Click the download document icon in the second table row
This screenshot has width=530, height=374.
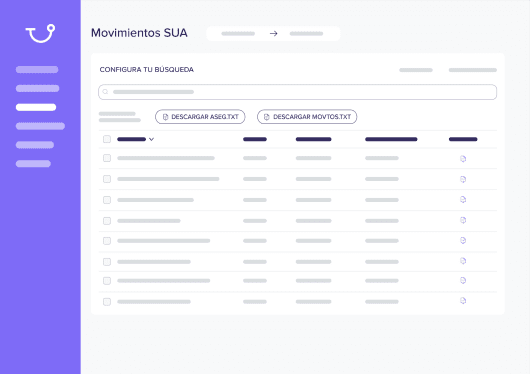point(463,179)
